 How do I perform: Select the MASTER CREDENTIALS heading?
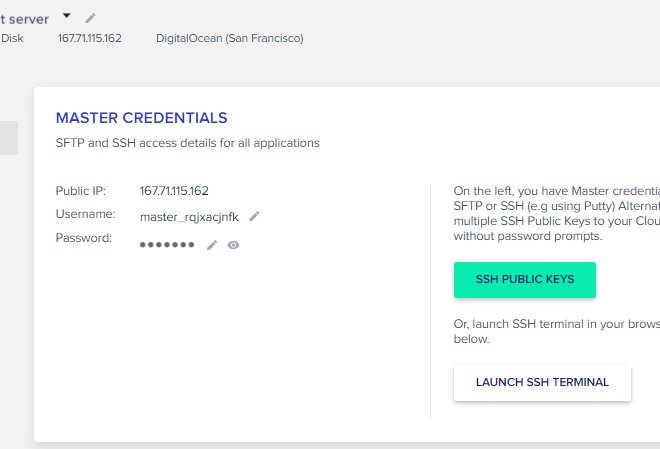click(x=141, y=118)
